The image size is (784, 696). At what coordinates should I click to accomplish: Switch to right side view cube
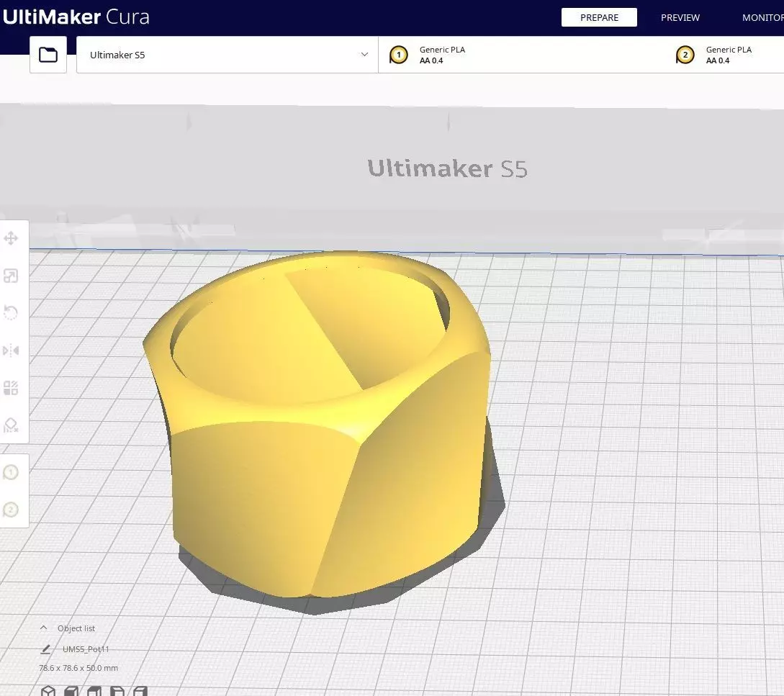(x=140, y=691)
